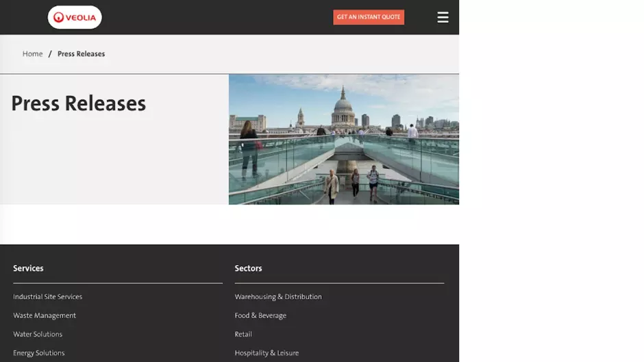The image size is (644, 362).
Task: Open the Food & Beverage sector
Action: [x=260, y=315]
